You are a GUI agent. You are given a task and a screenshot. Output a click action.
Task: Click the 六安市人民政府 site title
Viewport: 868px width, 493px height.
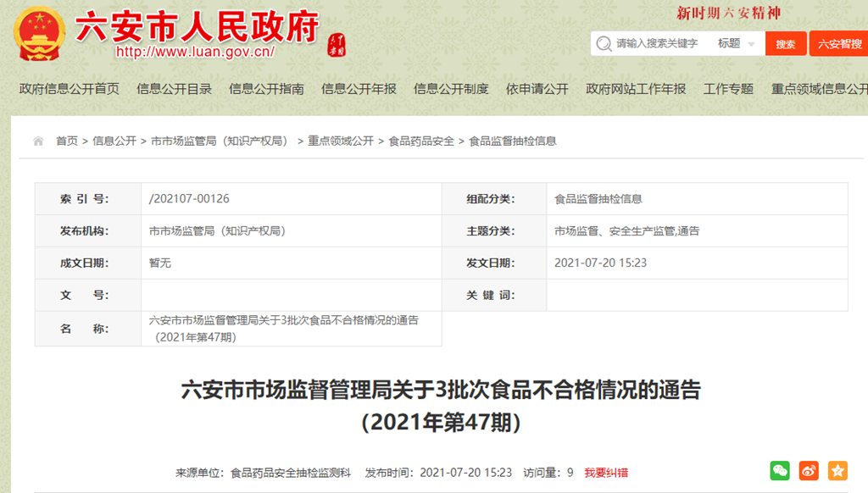(197, 26)
